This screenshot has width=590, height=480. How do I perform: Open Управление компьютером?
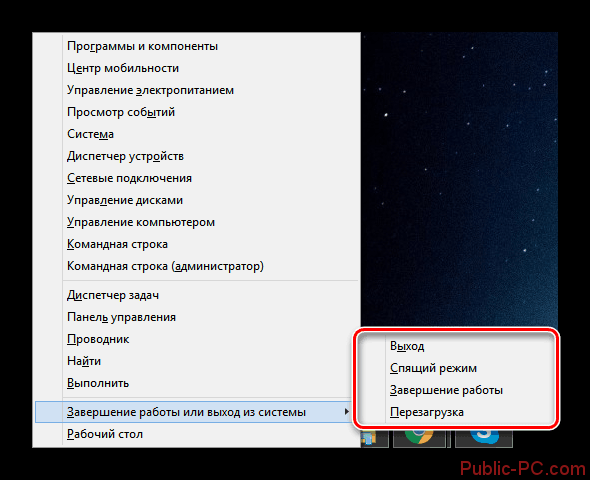(141, 222)
